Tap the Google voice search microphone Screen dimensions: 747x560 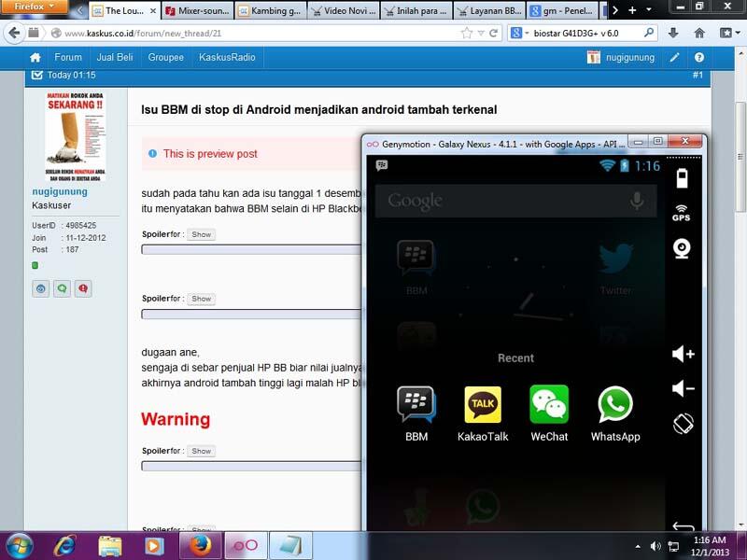click(x=637, y=200)
